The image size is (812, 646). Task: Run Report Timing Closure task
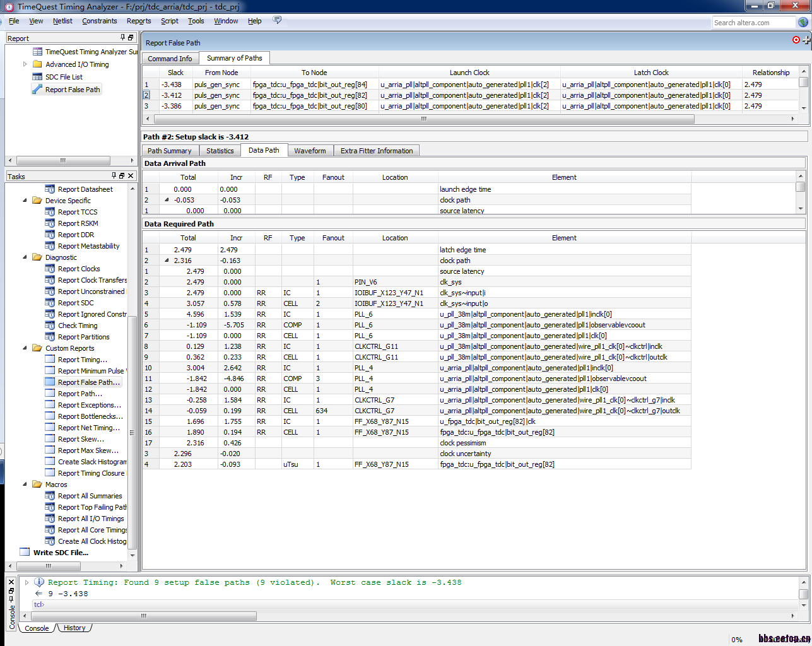(91, 473)
